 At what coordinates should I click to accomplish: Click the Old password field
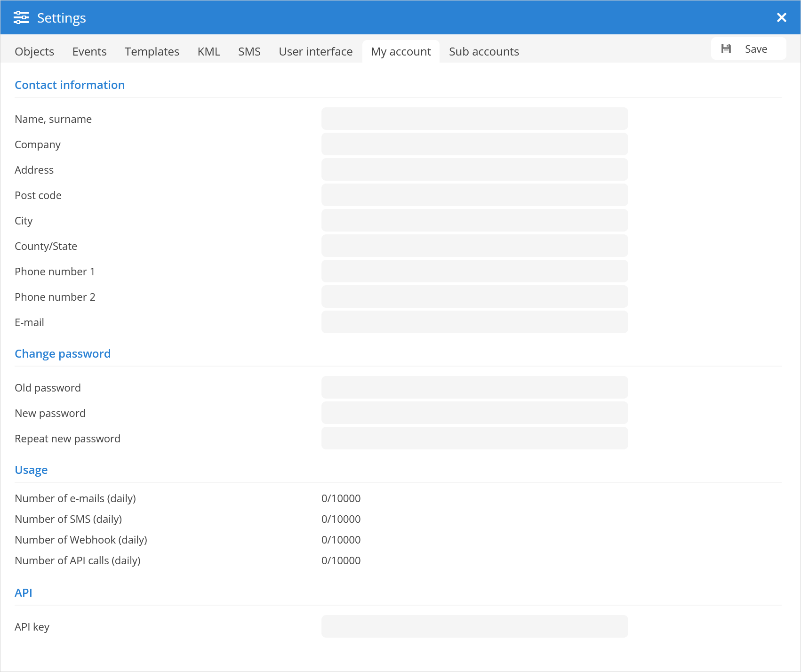click(x=474, y=387)
